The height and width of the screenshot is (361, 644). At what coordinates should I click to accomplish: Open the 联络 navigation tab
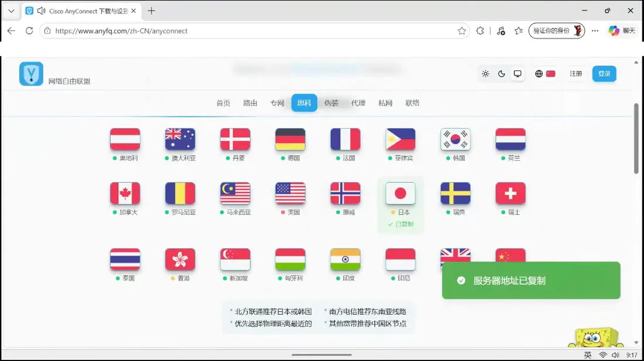(x=412, y=103)
